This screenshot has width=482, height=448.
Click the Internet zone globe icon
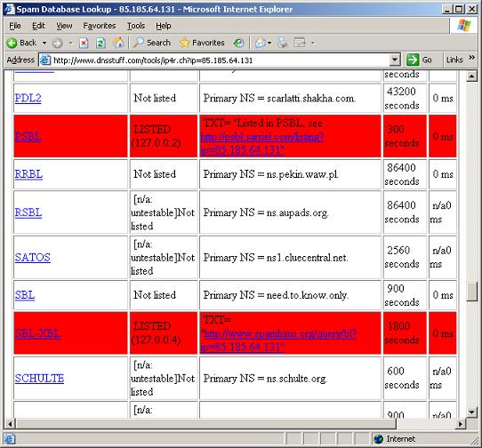click(379, 439)
